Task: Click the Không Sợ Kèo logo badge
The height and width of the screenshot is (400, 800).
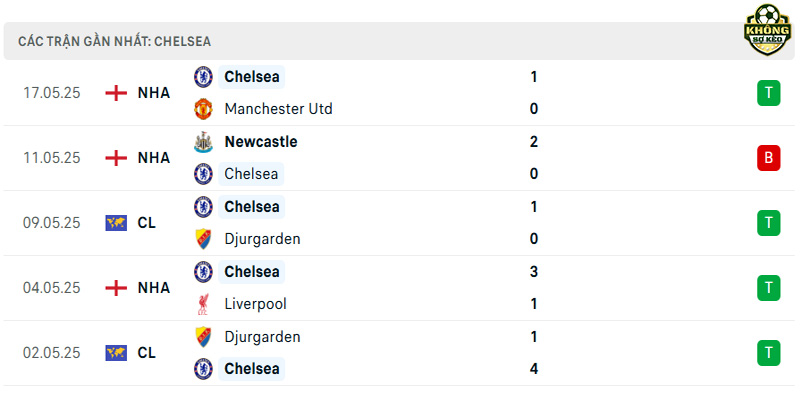Action: coord(767,30)
